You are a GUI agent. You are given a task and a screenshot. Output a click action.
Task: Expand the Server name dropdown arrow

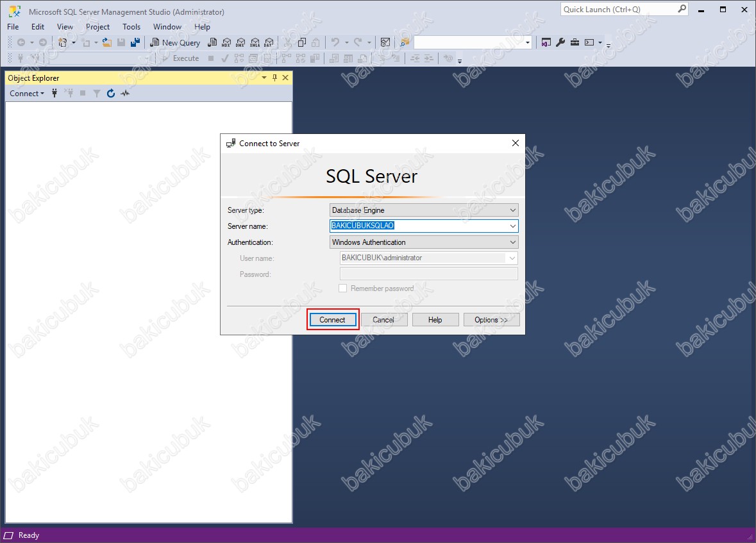pos(513,226)
